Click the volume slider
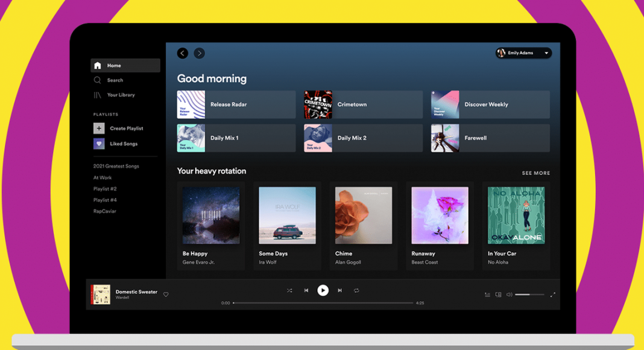 [529, 294]
